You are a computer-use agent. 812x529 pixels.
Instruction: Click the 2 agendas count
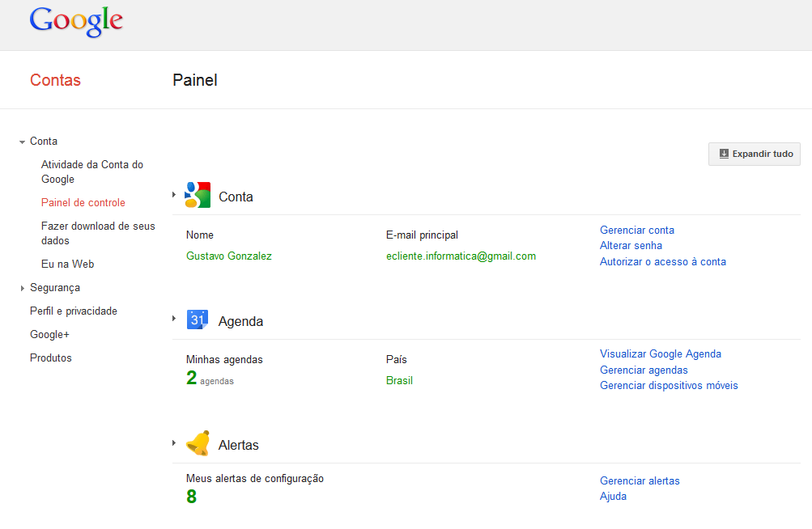point(210,379)
